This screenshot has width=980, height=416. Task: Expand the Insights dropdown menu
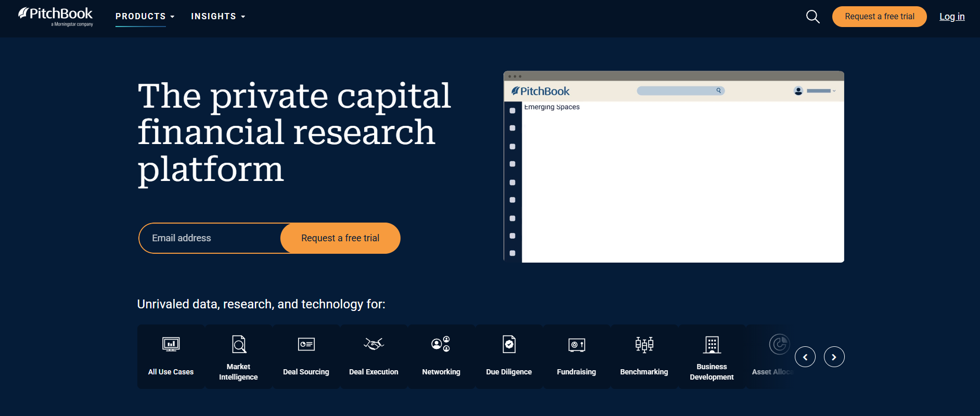[x=218, y=17]
